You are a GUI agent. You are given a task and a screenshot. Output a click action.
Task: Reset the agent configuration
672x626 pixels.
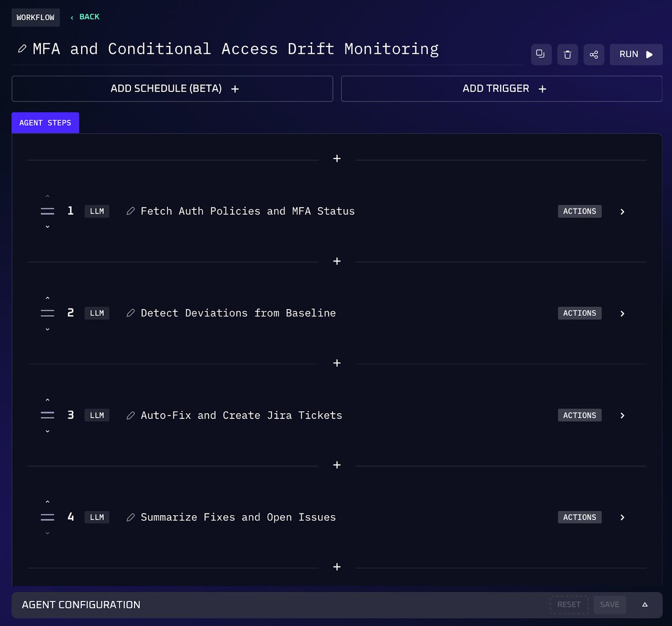[x=569, y=605]
